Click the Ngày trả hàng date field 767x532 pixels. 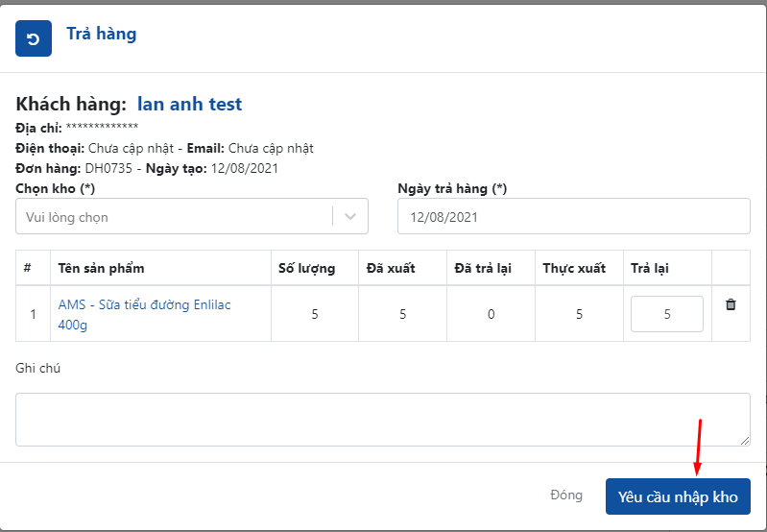click(573, 217)
